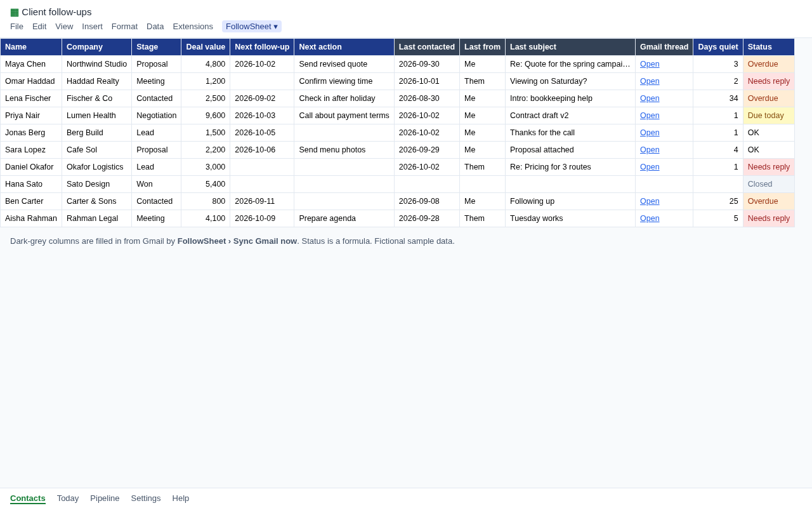Open the Format menu

point(124,27)
